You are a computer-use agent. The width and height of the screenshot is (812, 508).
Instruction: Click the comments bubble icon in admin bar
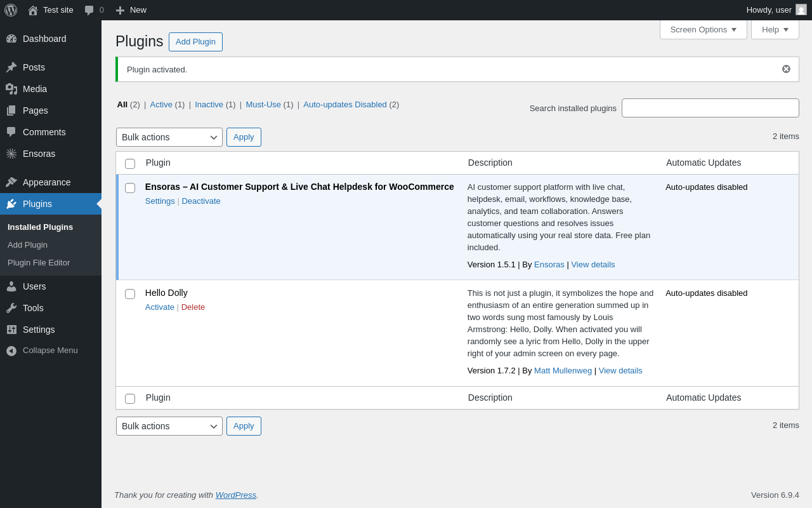[x=89, y=10]
